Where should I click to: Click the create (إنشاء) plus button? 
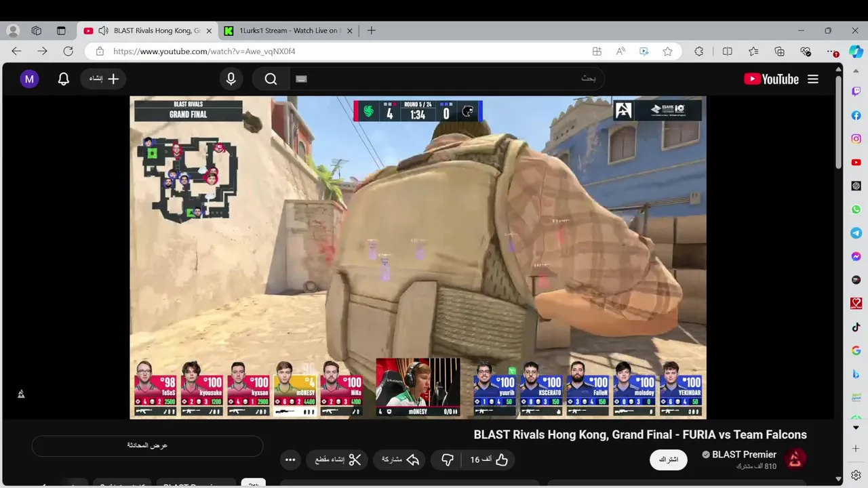point(104,79)
